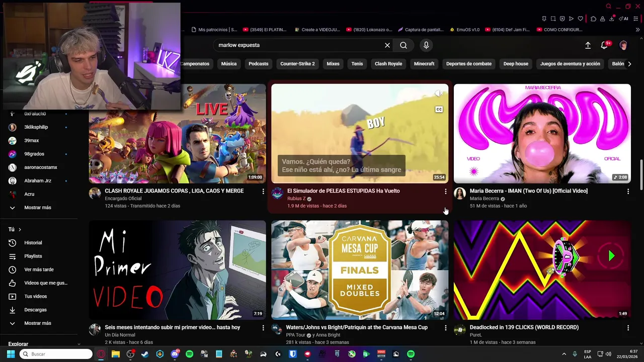Click the YouTube search magnifier button
644x362 pixels.
(x=404, y=45)
